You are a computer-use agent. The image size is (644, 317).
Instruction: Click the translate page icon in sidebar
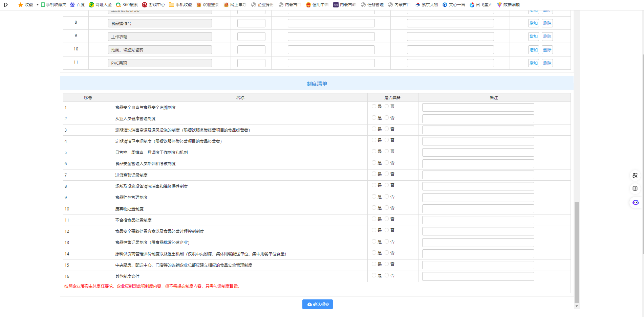click(635, 175)
